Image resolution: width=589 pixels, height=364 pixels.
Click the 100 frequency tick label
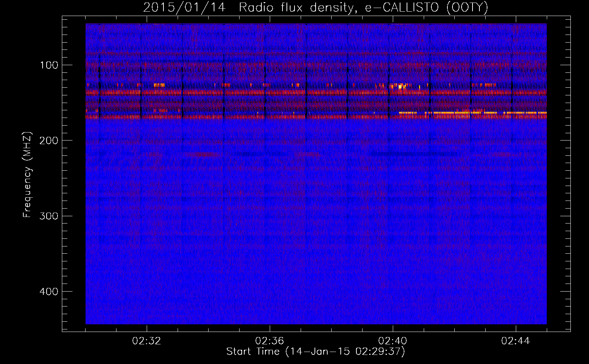[x=49, y=65]
